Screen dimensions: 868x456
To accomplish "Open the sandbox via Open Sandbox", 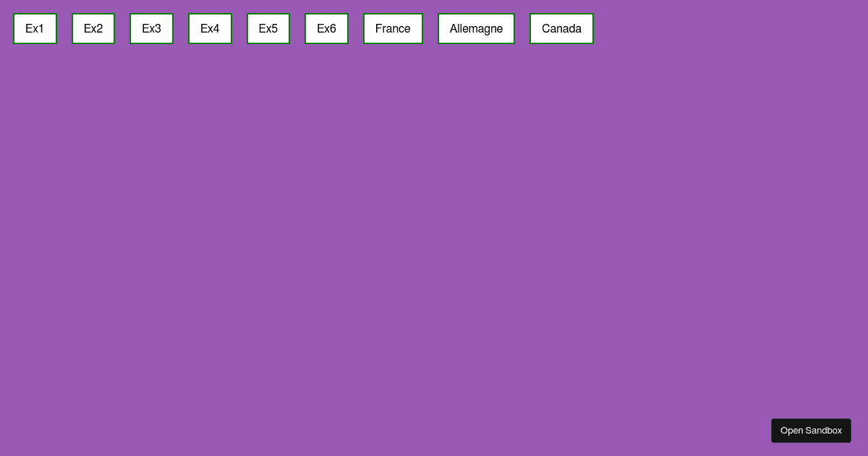I will tap(811, 430).
